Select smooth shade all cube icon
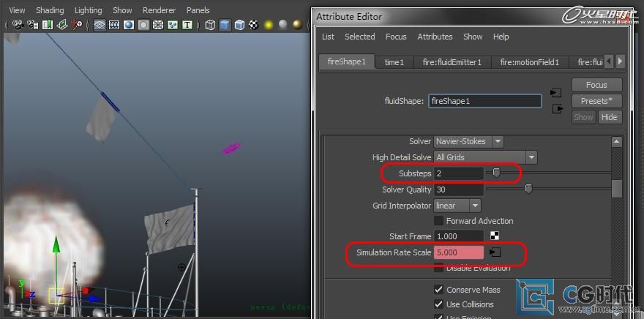Image resolution: width=644 pixels, height=319 pixels. tap(225, 25)
